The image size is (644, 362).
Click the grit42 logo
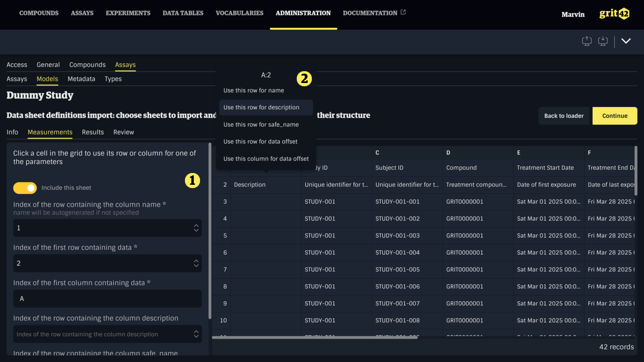tap(614, 14)
